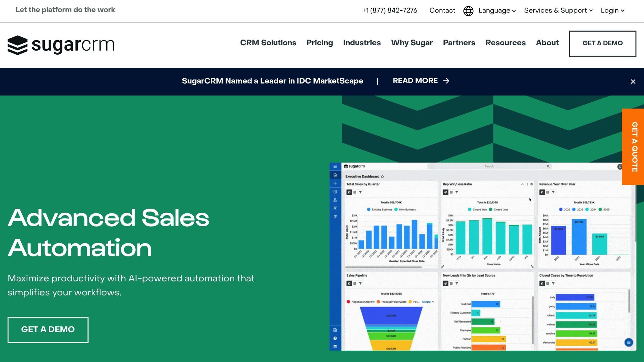Click the round blue floating menu button

pyautogui.click(x=629, y=343)
